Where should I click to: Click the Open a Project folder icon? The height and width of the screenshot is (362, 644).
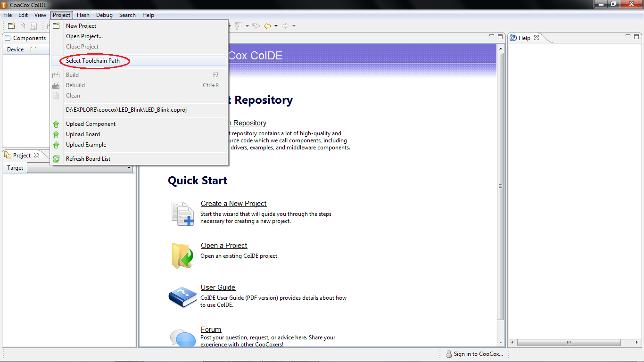(182, 256)
